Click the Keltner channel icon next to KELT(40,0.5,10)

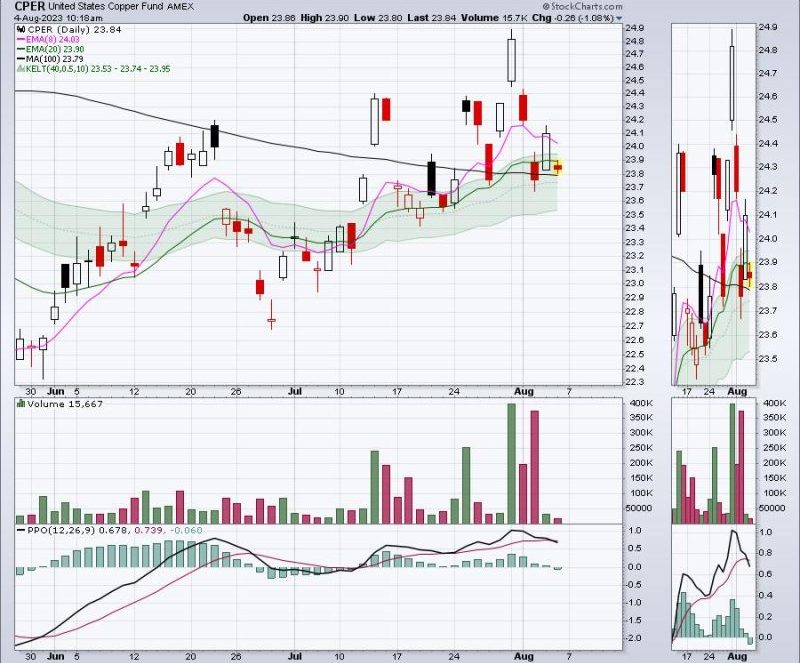21,68
